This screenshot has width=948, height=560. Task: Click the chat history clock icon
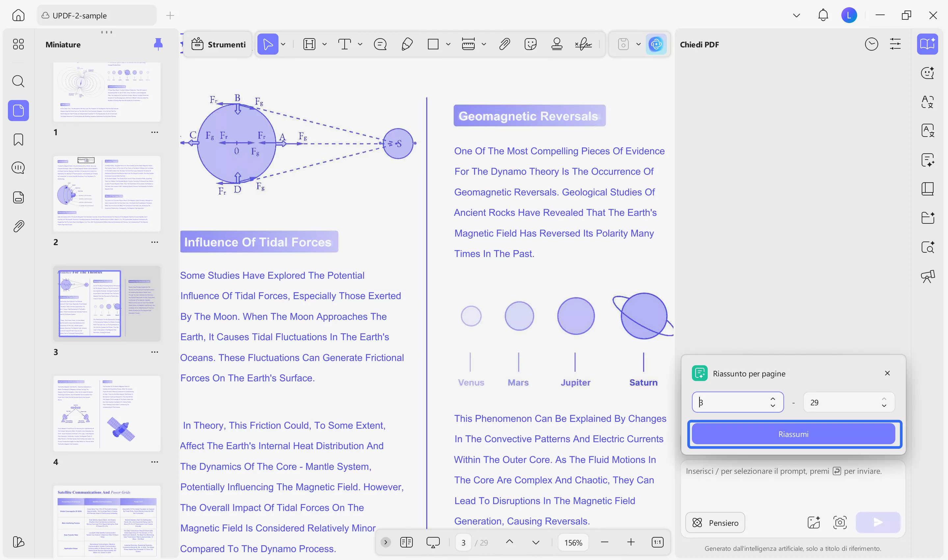[x=871, y=44]
